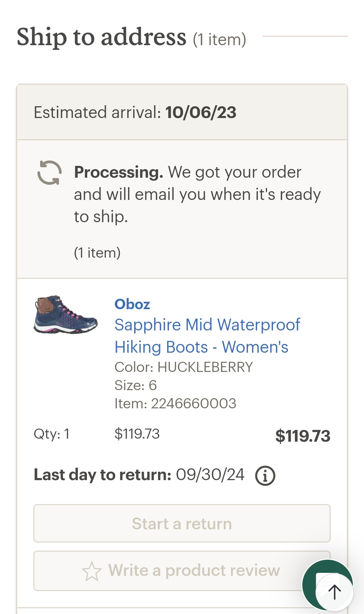This screenshot has width=364, height=614.
Task: Click the Qty: 1 label
Action: click(x=52, y=434)
